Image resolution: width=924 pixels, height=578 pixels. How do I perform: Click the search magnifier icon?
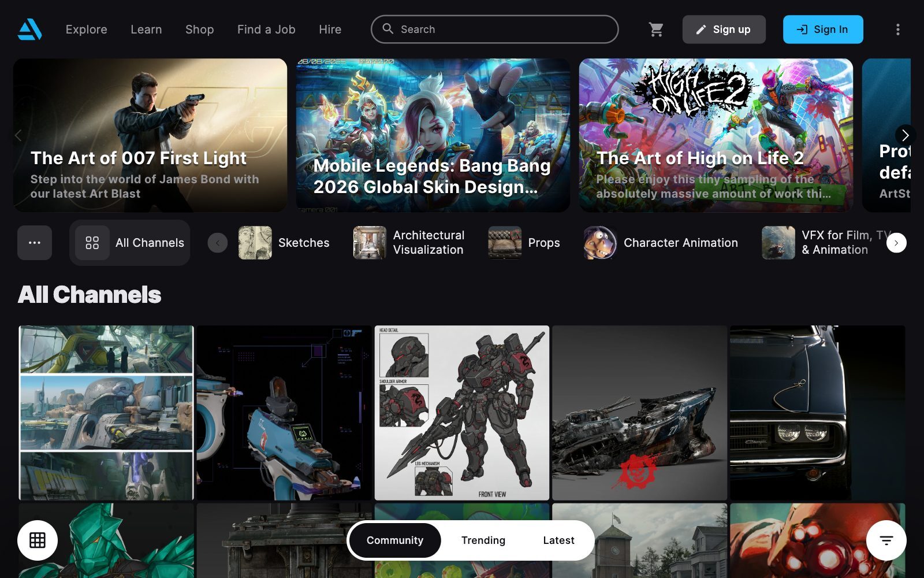(x=388, y=29)
